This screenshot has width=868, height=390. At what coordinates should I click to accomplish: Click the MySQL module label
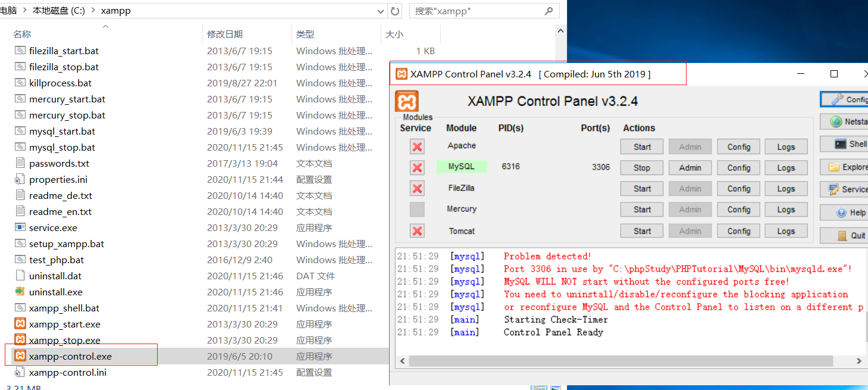tap(462, 167)
